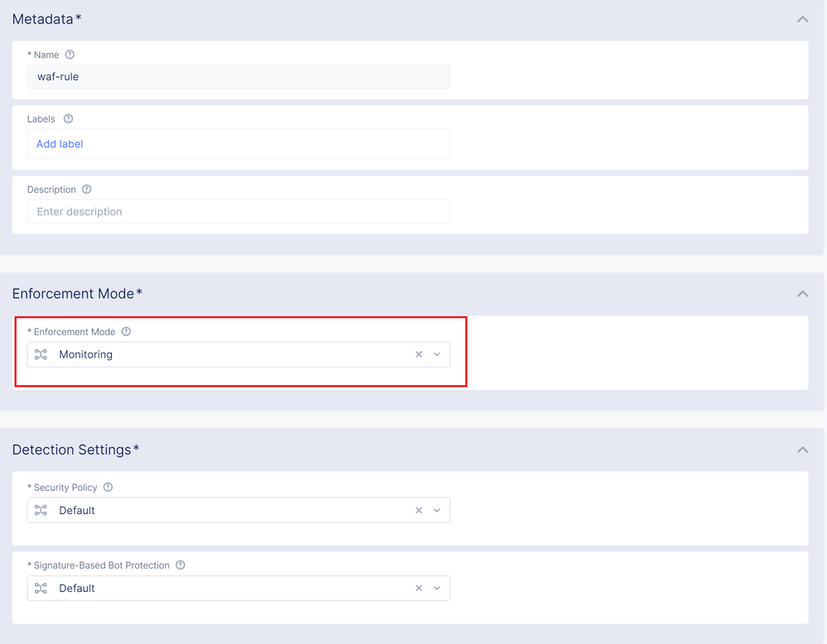Open the Labels help tooltip icon
Image resolution: width=827 pixels, height=644 pixels.
[x=69, y=119]
